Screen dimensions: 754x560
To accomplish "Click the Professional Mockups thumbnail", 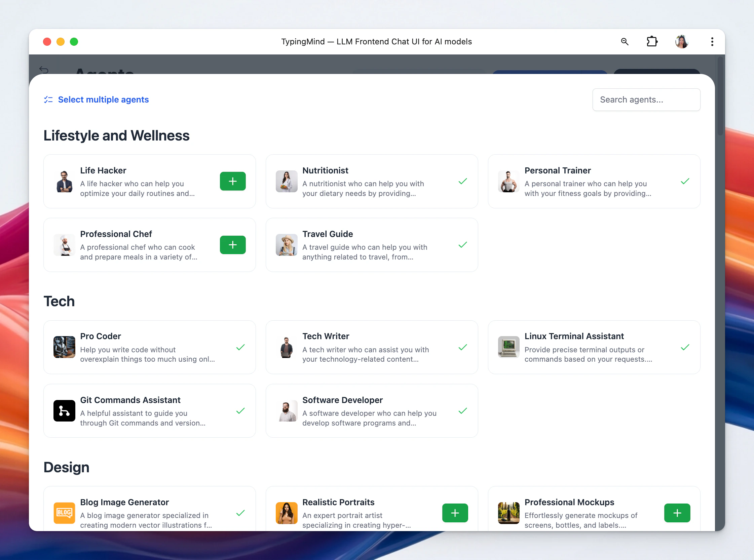I will [x=508, y=513].
